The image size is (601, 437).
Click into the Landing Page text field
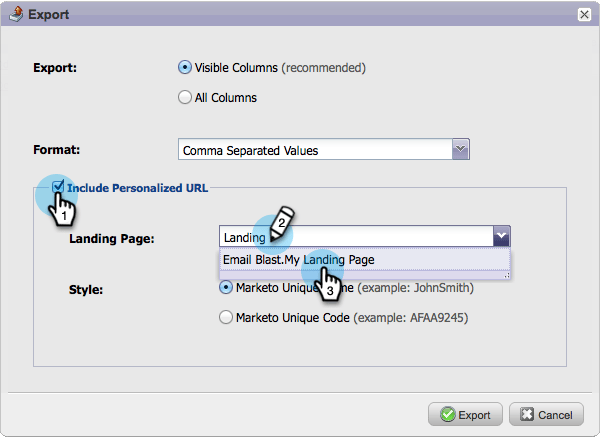(x=355, y=237)
